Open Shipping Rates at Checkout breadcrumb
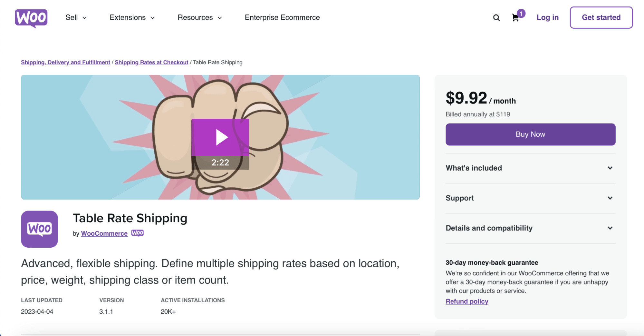Image resolution: width=644 pixels, height=336 pixels. point(151,62)
